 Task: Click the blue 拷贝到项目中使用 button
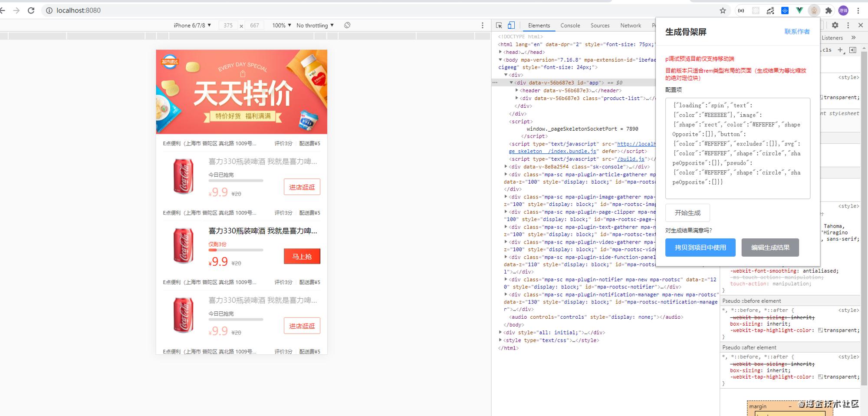tap(700, 248)
